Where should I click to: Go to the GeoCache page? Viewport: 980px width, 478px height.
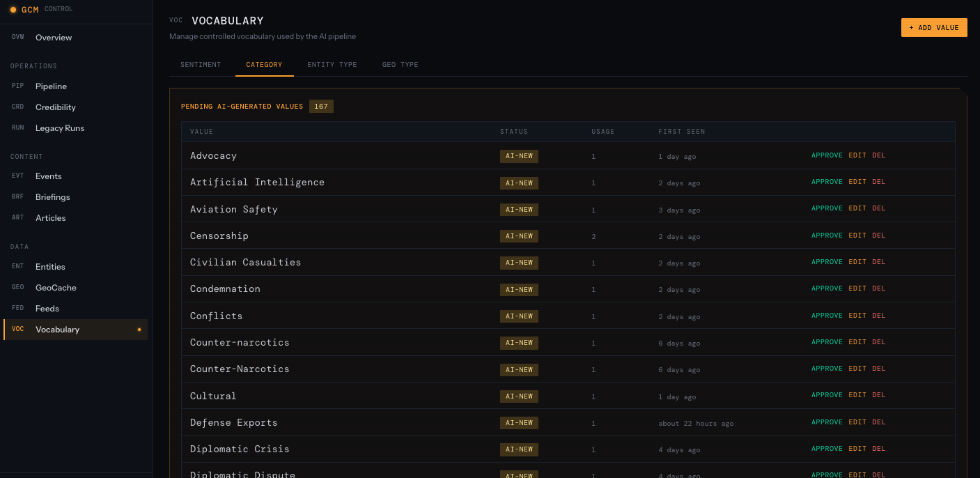coord(56,288)
